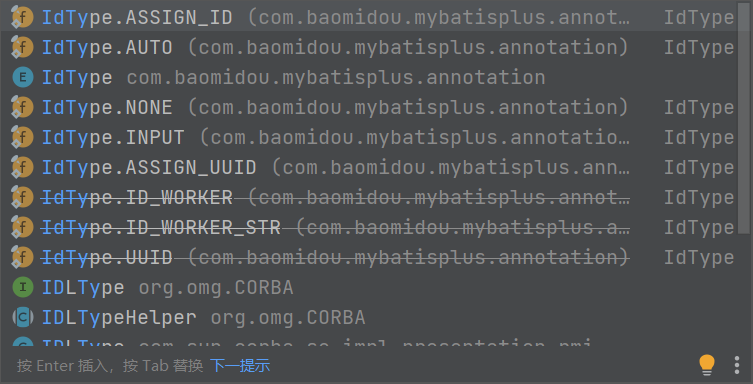Click the lightbulb icon in the footer
This screenshot has height=384, width=753.
(706, 365)
